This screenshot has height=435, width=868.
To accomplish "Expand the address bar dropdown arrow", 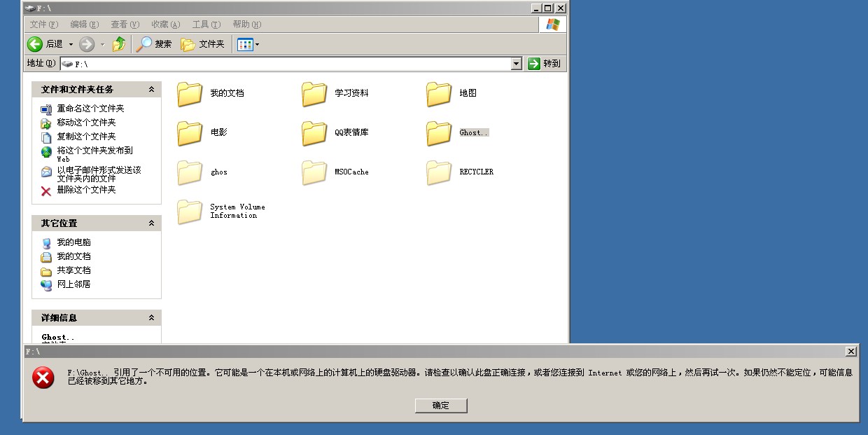I will (x=517, y=64).
